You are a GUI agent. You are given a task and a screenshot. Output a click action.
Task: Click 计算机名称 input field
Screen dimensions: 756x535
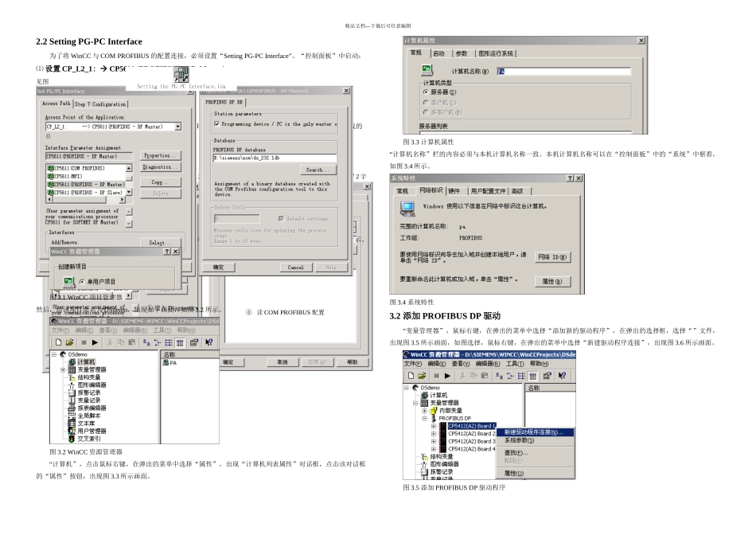563,72
